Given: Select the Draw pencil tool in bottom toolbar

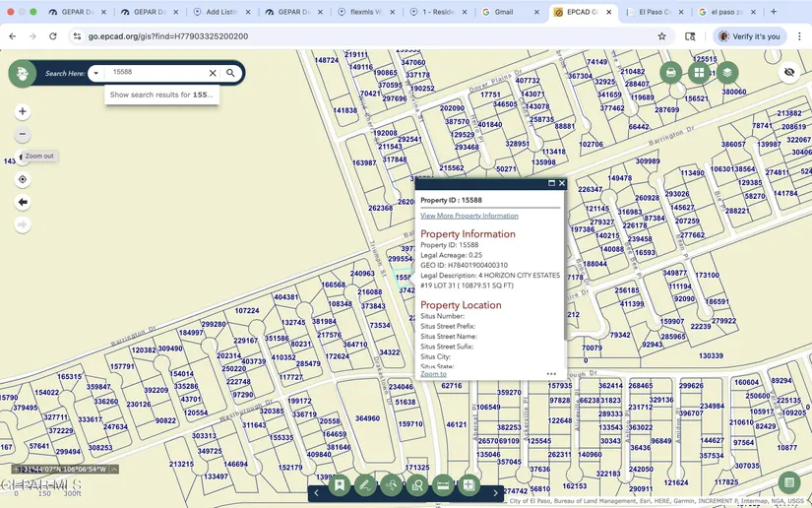Looking at the screenshot, I should click(x=365, y=485).
